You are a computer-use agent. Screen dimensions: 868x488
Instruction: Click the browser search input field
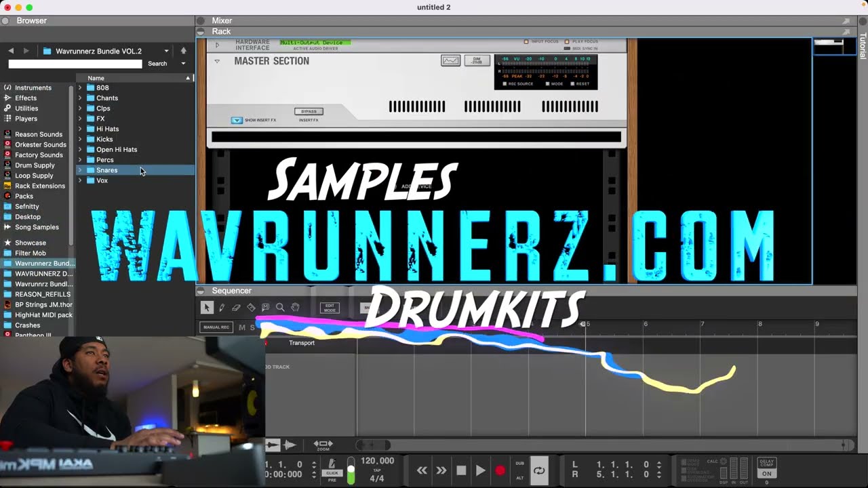75,64
